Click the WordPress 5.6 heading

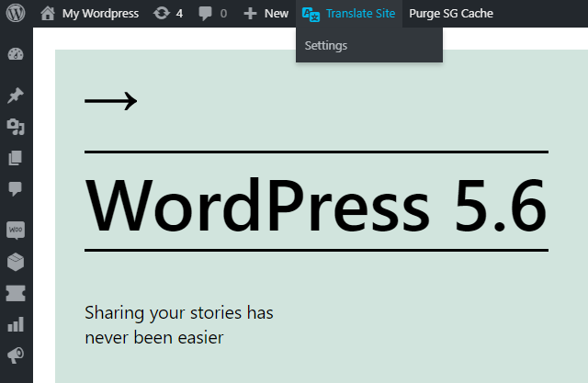(316, 205)
